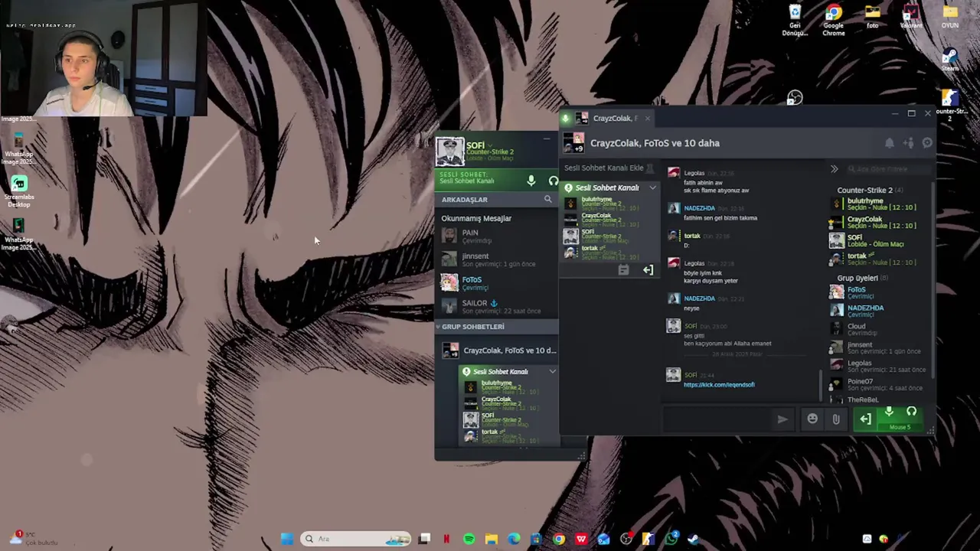Open the OYUN folder on desktop
Viewport: 980px width, 551px height.
pos(950,17)
